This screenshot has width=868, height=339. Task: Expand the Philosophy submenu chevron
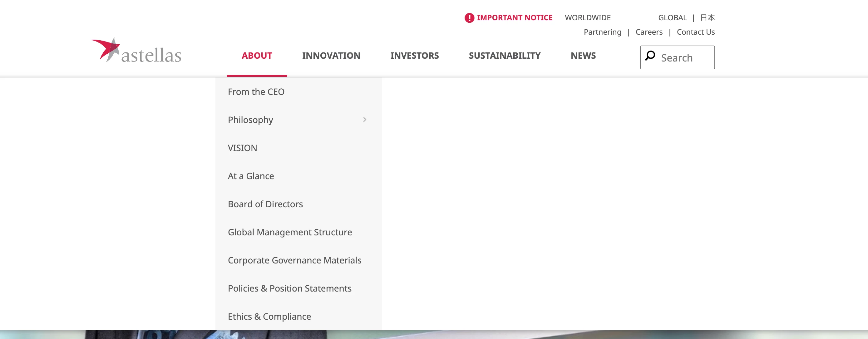point(364,120)
